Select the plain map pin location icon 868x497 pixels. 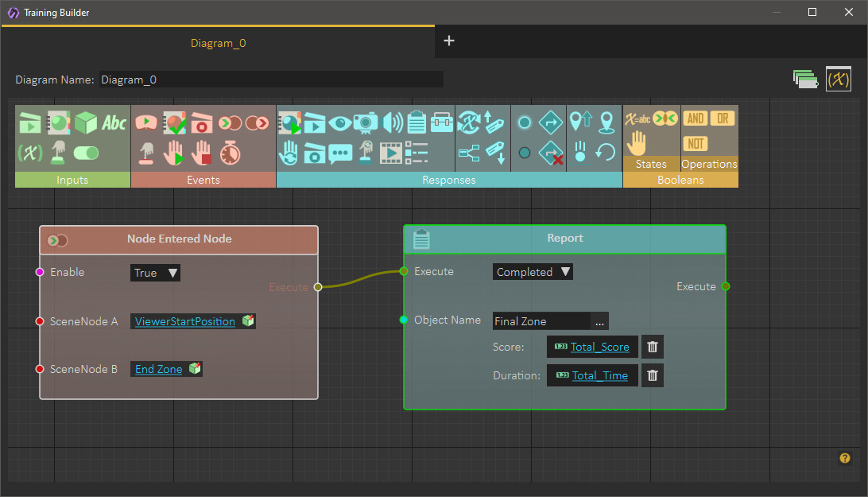[606, 122]
